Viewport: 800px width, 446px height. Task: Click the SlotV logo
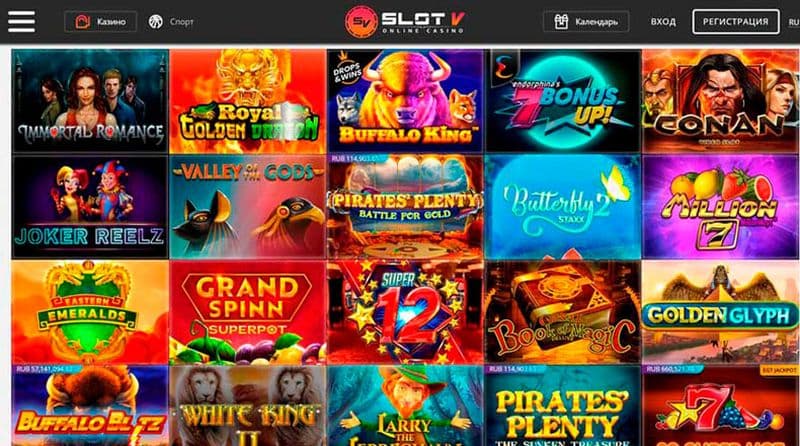(405, 21)
